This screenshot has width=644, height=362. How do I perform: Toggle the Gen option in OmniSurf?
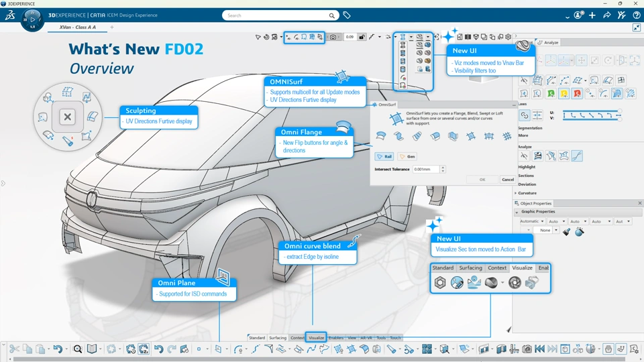point(407,156)
